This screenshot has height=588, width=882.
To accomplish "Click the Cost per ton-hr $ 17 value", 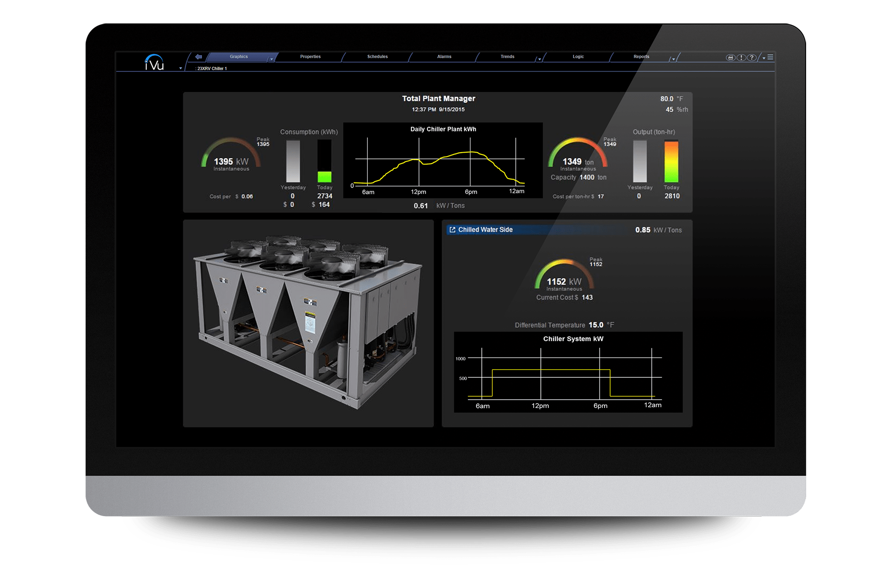I will coord(578,197).
